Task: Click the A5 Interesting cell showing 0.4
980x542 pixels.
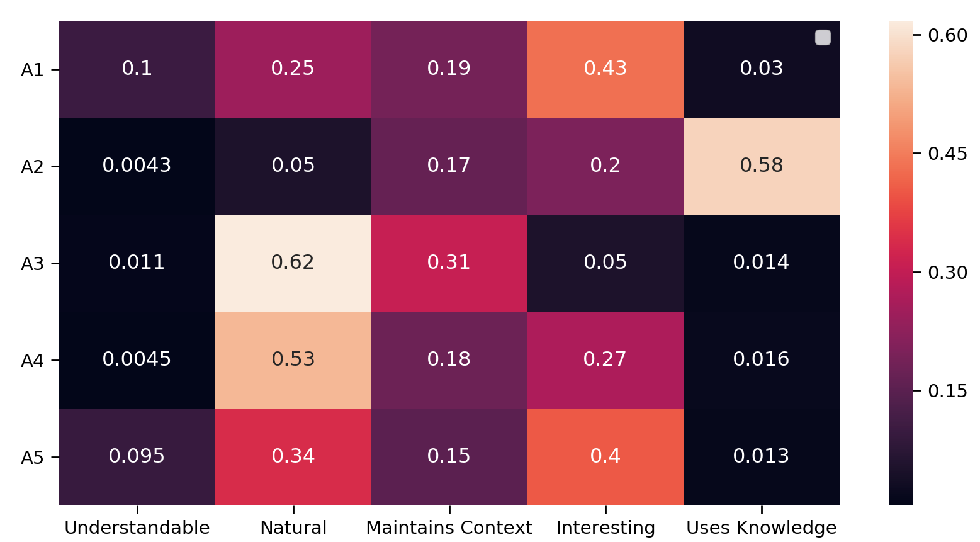Action: [x=605, y=456]
